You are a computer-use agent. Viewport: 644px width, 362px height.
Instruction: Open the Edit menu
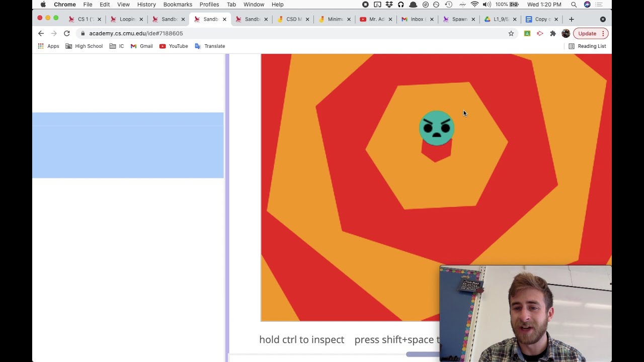[x=105, y=5]
